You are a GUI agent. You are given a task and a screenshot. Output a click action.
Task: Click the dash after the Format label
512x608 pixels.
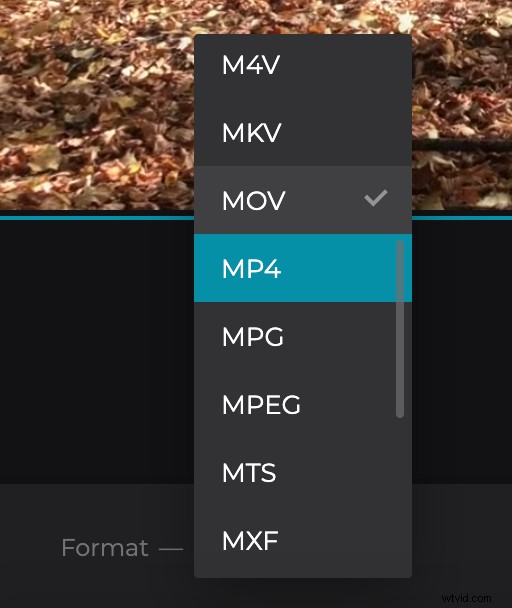click(171, 549)
